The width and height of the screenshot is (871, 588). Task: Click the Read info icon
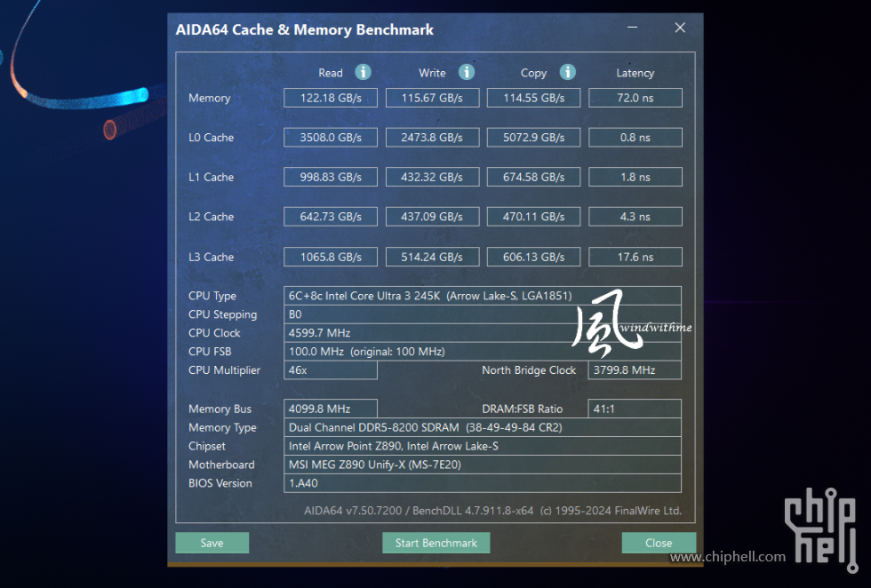363,72
